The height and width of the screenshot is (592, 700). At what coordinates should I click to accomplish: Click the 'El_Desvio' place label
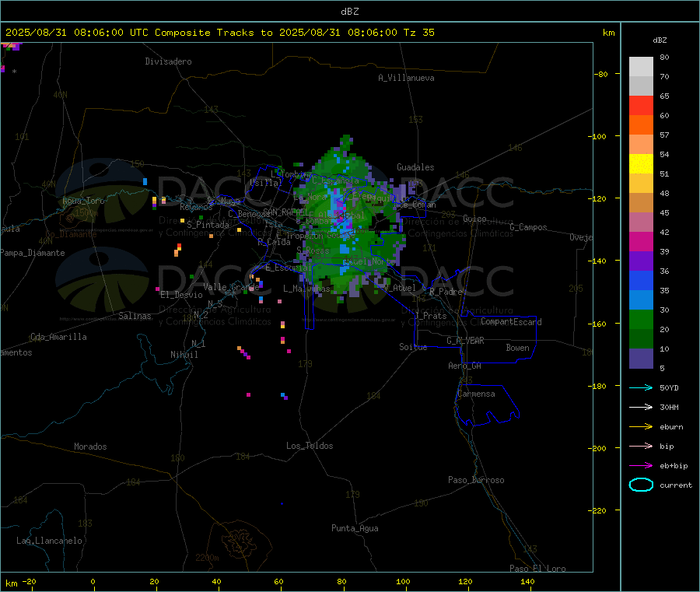182,295
